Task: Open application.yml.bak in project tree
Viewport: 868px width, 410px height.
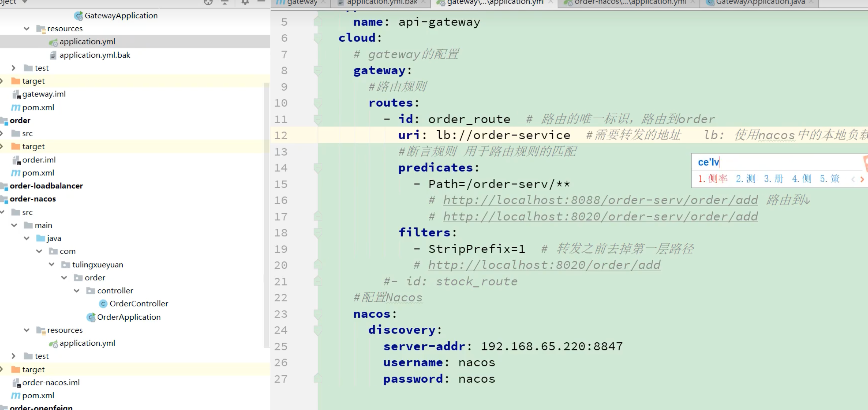Action: coord(95,55)
